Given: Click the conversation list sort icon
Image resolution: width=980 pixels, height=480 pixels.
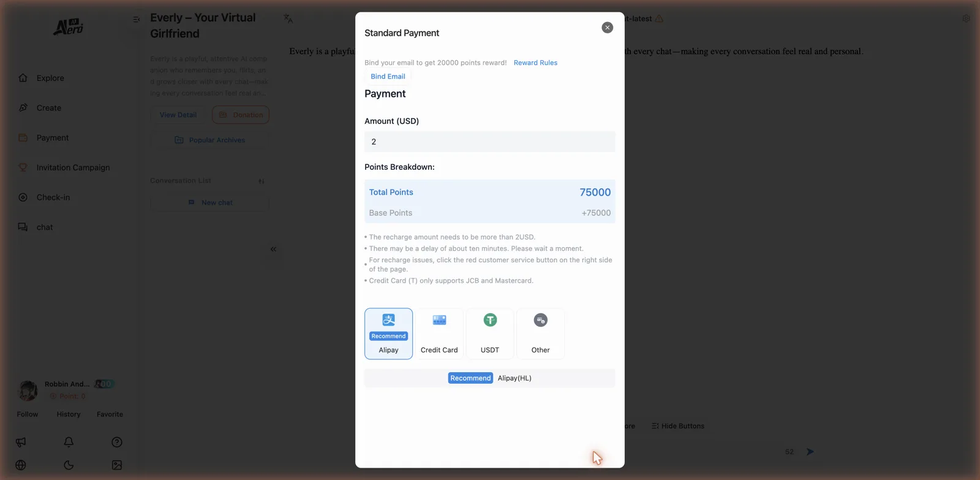Looking at the screenshot, I should coord(262,181).
